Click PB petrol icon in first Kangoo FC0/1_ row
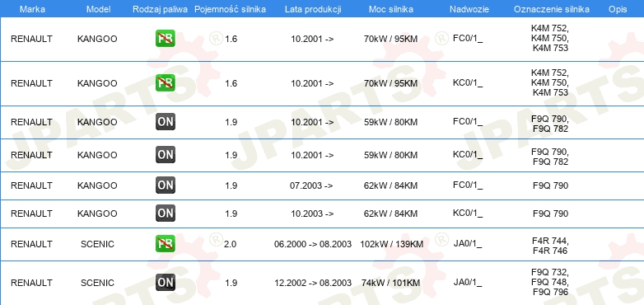The image size is (644, 305). 166,39
